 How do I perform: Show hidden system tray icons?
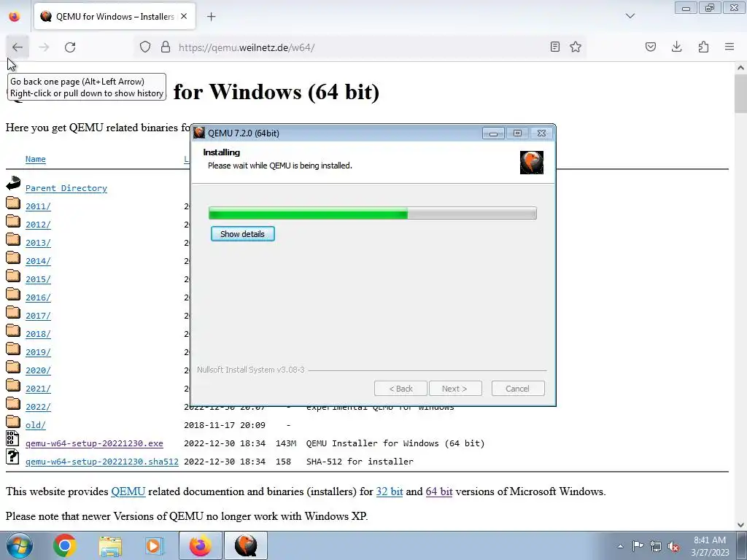pos(620,546)
